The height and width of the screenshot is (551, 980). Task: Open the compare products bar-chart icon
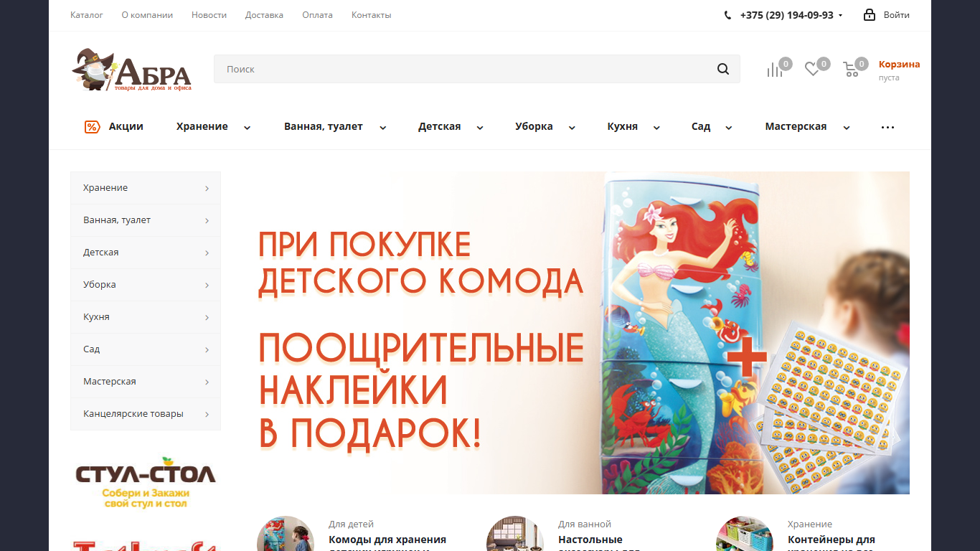775,70
